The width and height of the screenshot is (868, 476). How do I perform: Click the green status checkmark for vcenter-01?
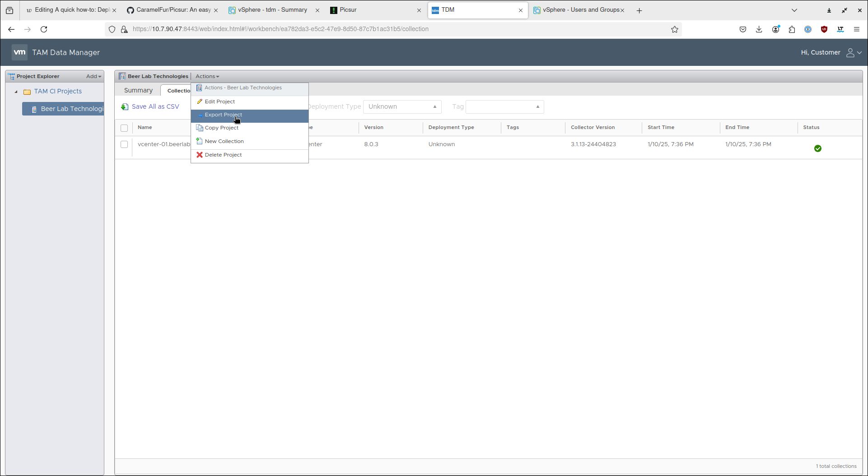tap(817, 148)
